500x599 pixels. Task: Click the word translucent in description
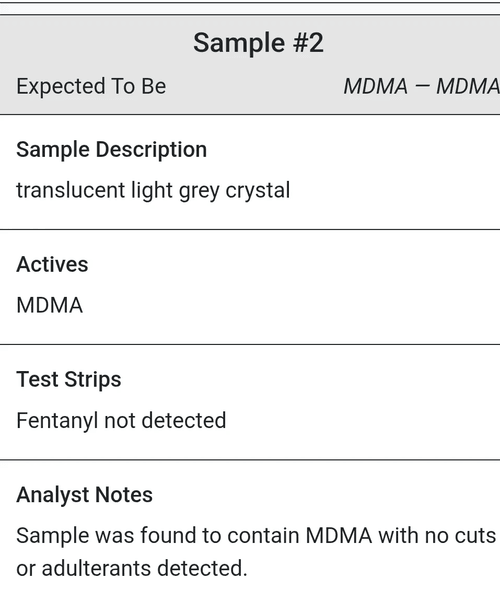pos(71,190)
